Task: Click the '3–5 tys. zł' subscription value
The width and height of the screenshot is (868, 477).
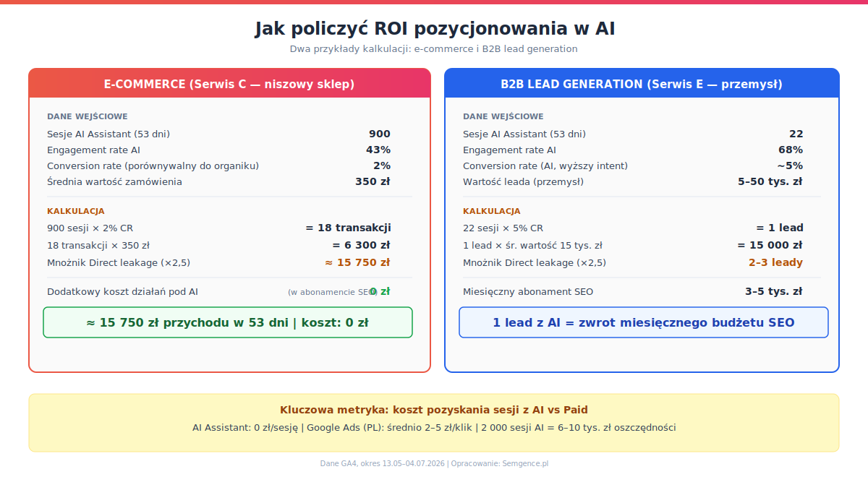Action: [773, 292]
